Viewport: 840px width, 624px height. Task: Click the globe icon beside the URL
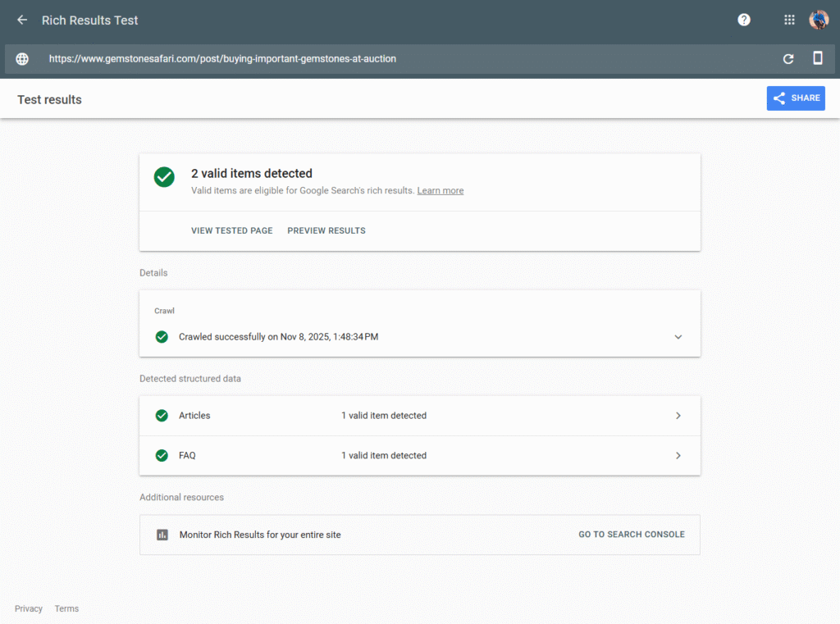tap(21, 58)
